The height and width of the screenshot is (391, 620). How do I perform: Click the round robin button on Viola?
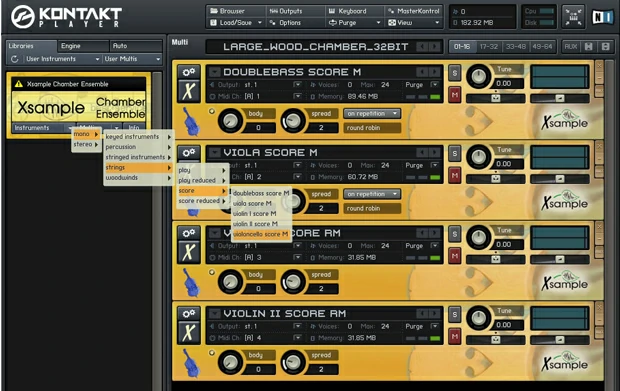pyautogui.click(x=372, y=208)
